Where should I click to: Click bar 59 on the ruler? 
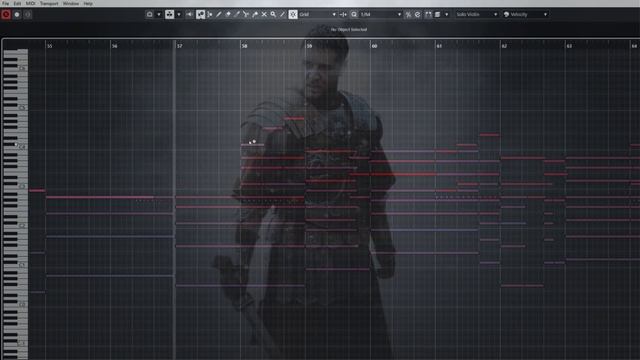pyautogui.click(x=309, y=46)
